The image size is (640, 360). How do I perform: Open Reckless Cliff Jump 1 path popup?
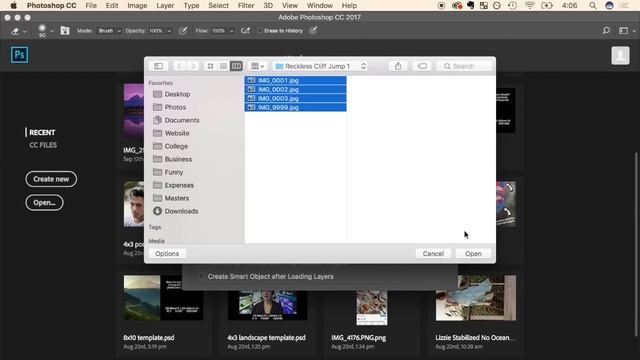pyautogui.click(x=320, y=66)
